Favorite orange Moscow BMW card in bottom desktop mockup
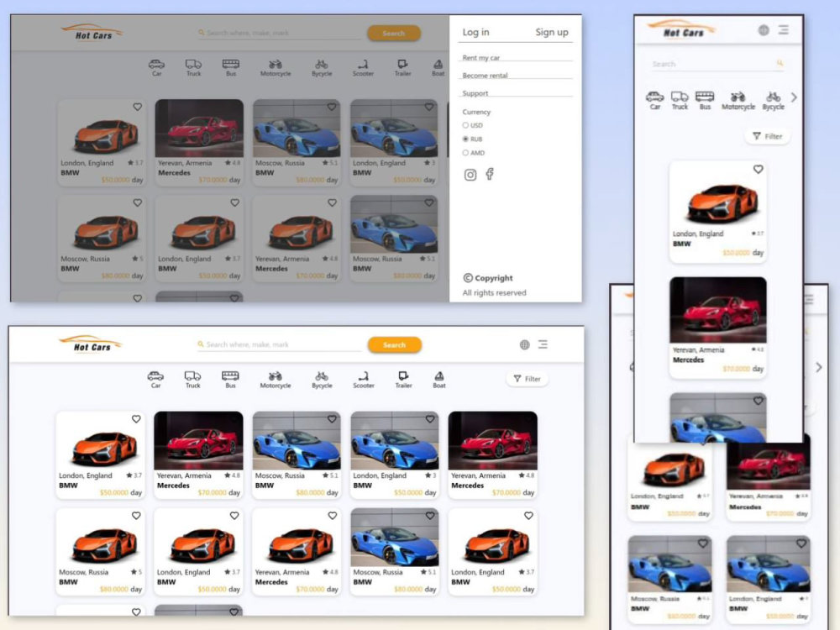 click(136, 516)
